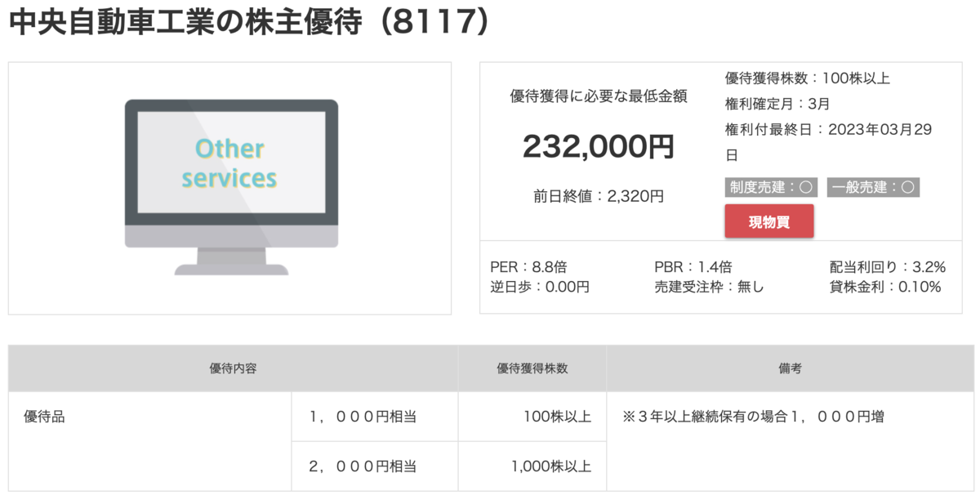This screenshot has width=980, height=500.
Task: Click the 貸株金利：0.10% value
Action: (x=885, y=287)
